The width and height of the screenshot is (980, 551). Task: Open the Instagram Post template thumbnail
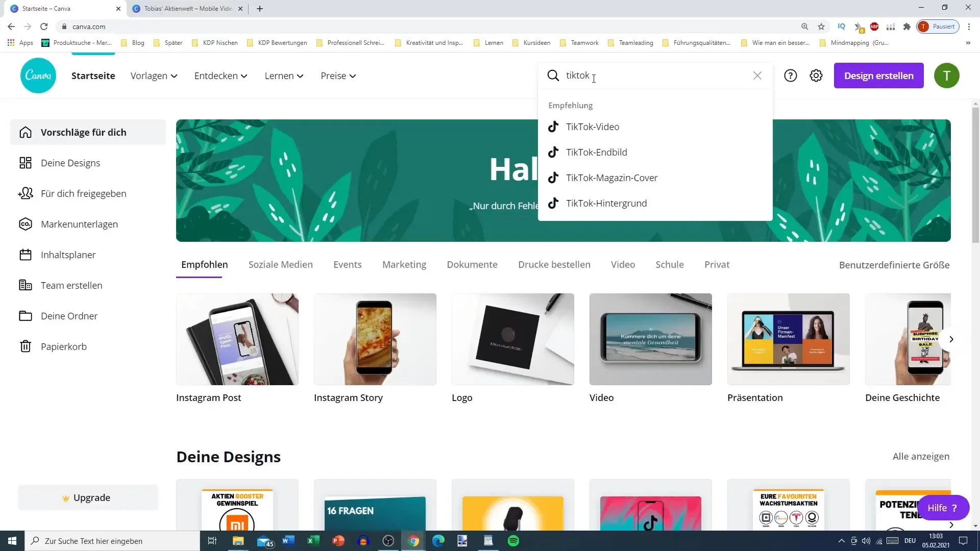(x=237, y=339)
